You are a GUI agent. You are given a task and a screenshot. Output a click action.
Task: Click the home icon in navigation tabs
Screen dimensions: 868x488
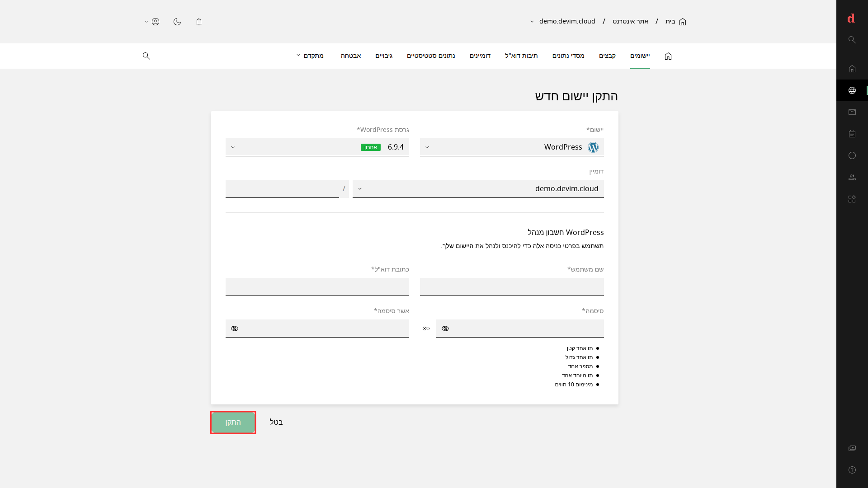[668, 56]
